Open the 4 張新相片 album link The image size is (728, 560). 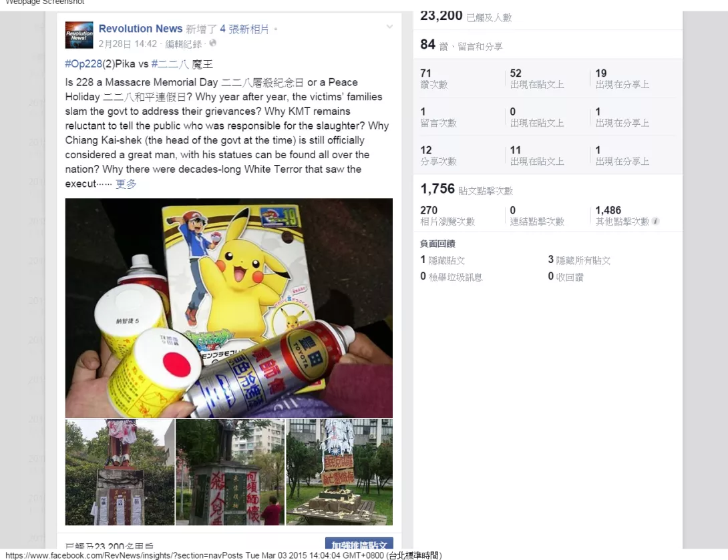(244, 29)
